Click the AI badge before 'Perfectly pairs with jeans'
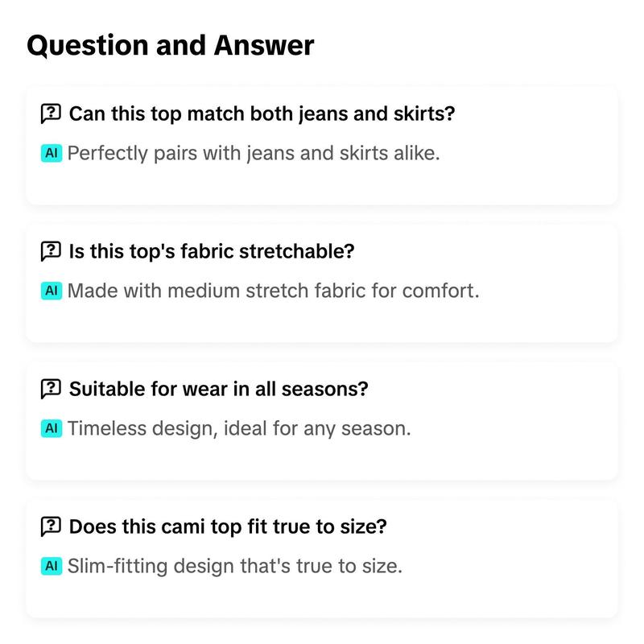 pos(52,153)
